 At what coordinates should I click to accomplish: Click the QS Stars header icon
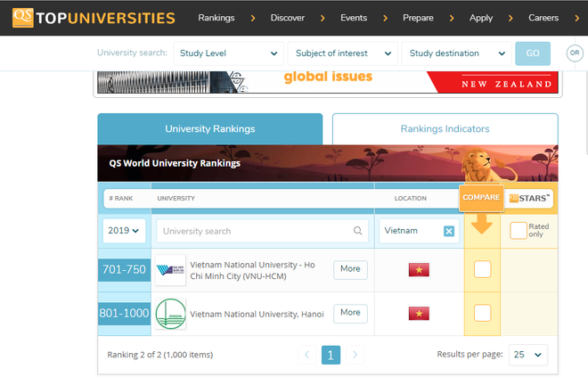click(530, 197)
